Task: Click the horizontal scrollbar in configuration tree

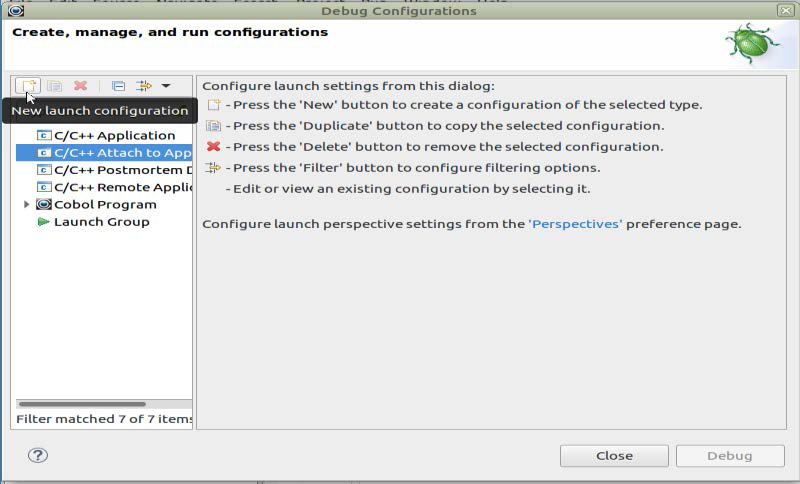Action: coord(82,404)
